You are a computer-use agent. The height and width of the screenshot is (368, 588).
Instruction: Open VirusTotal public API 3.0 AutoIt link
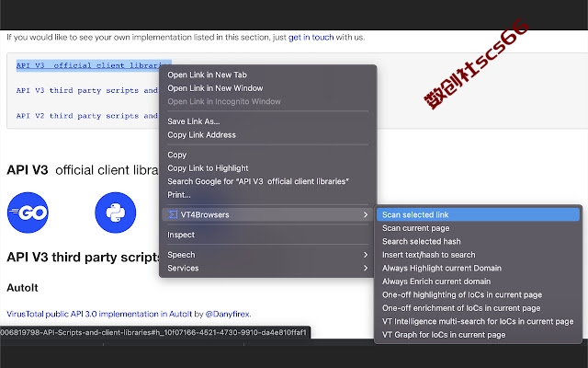click(99, 314)
